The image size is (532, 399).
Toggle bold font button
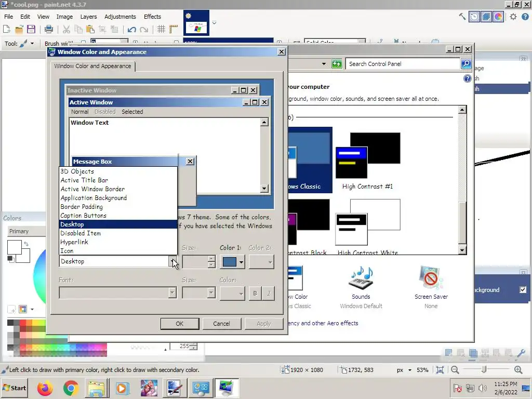pyautogui.click(x=255, y=293)
